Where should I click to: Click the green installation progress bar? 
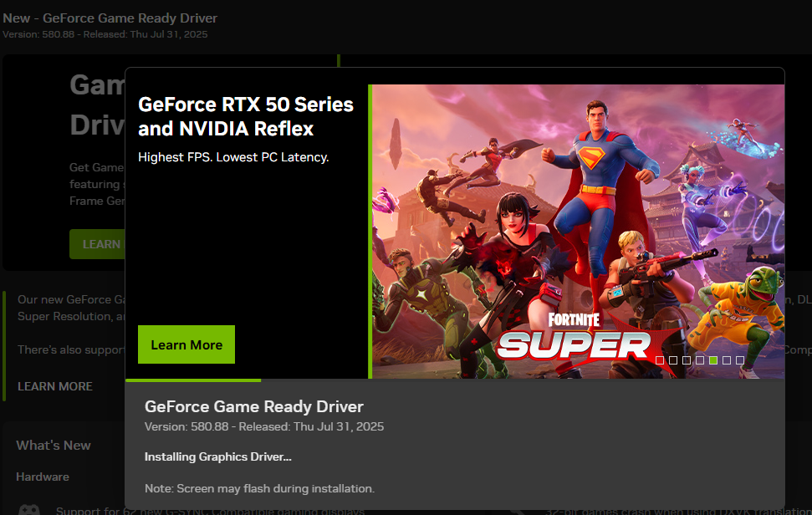point(193,380)
